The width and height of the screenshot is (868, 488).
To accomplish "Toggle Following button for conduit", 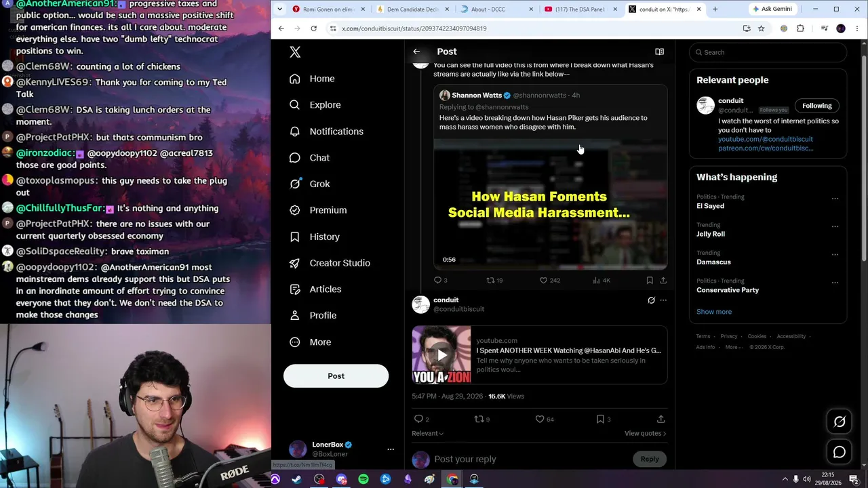I will [816, 106].
